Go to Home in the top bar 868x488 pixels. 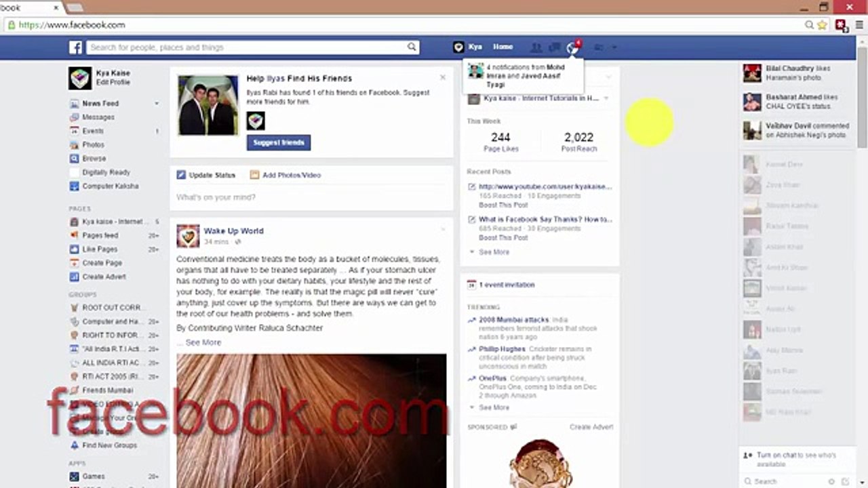click(502, 47)
